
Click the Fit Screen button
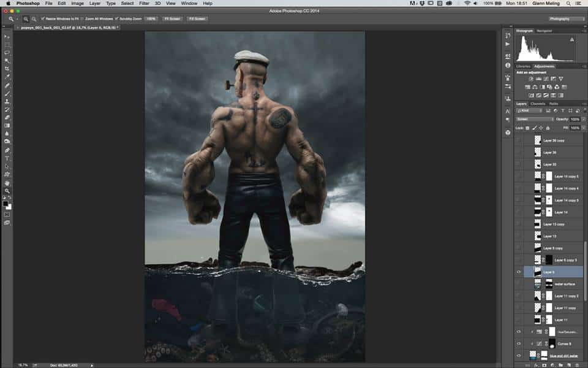(172, 19)
